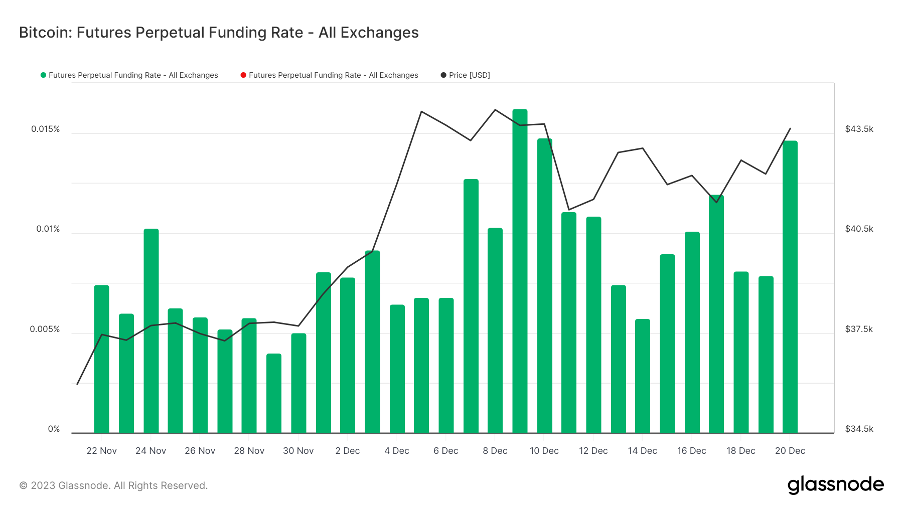Click the 0.015% left axis label
904x508 pixels.
[x=45, y=130]
